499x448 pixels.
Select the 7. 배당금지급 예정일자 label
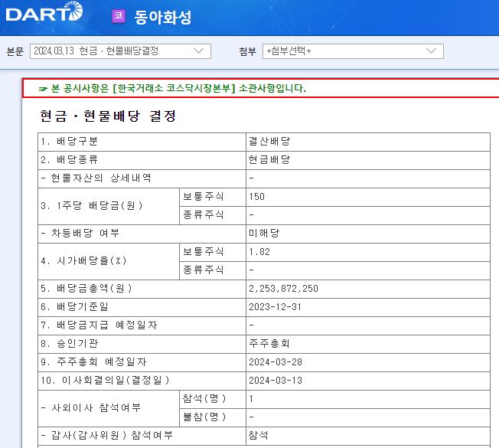point(99,325)
